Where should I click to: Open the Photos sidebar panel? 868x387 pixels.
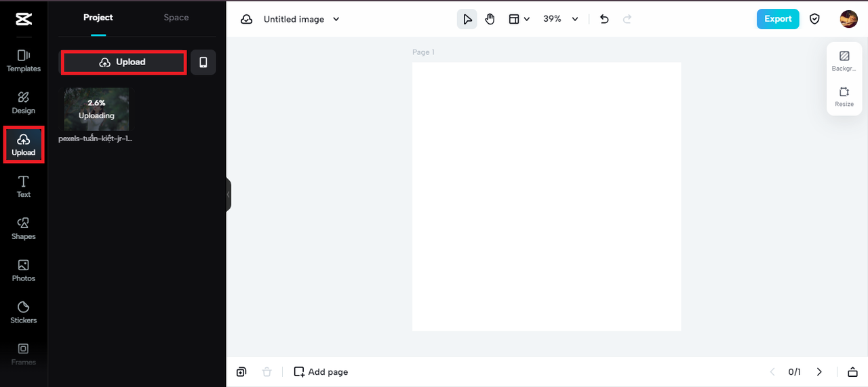tap(24, 270)
